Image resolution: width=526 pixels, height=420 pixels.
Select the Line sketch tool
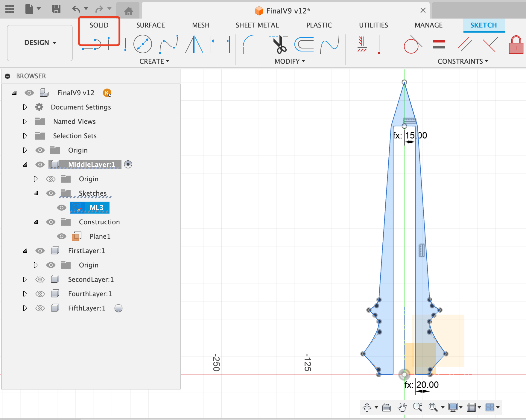(92, 44)
